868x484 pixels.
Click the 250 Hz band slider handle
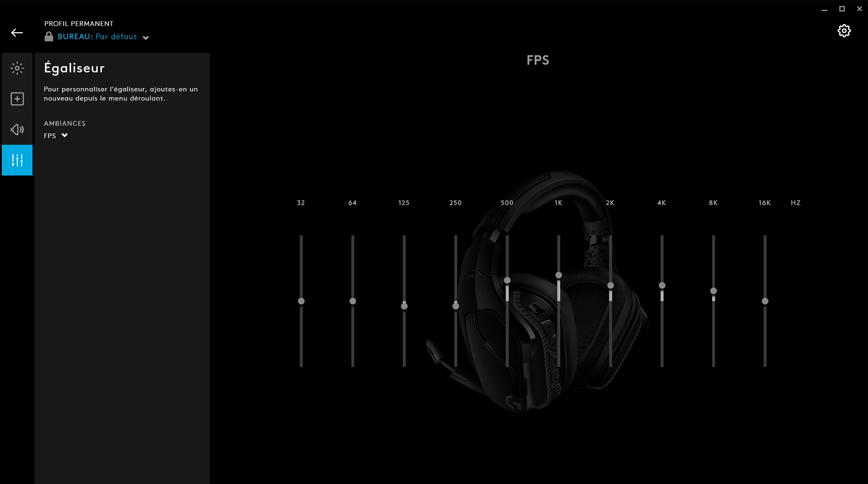pos(456,306)
